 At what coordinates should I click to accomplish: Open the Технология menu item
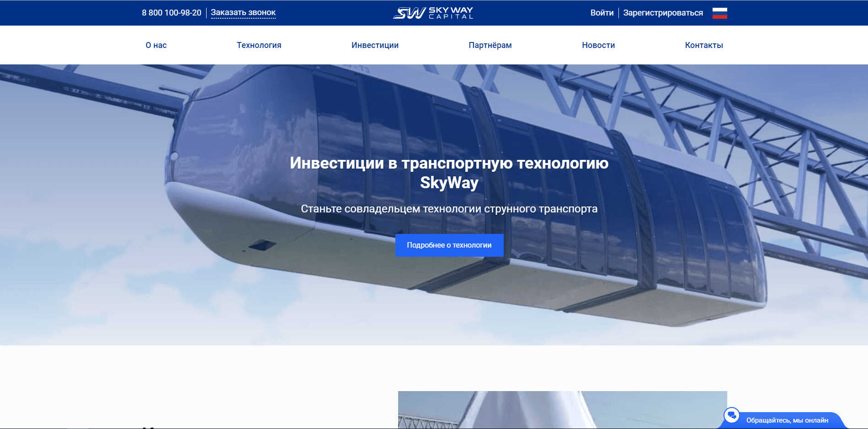pos(258,45)
